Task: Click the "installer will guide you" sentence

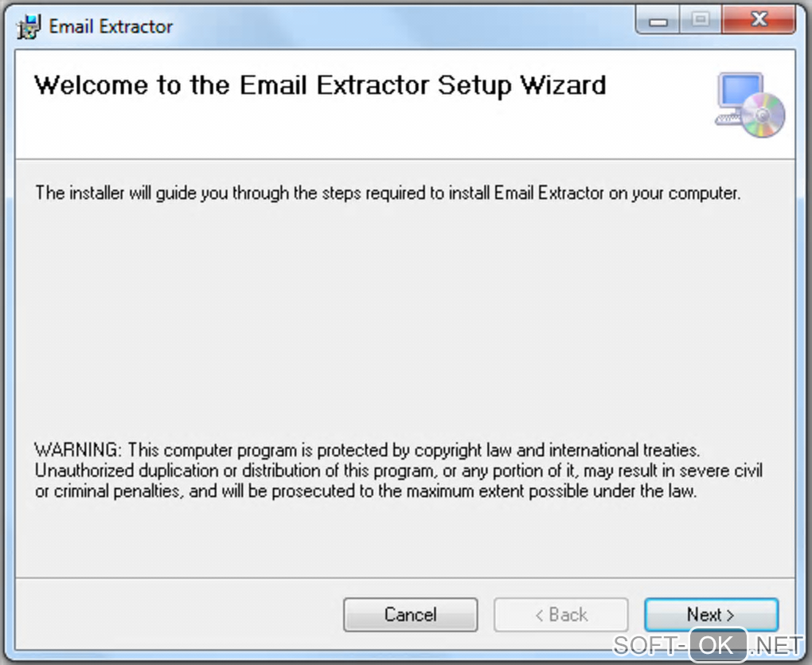Action: click(x=388, y=194)
